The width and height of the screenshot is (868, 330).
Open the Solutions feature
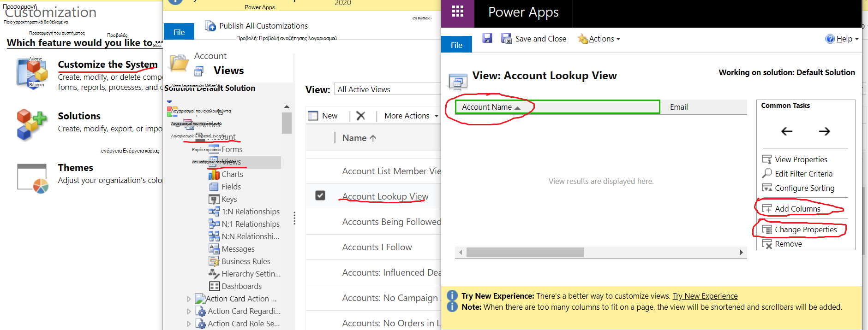79,116
